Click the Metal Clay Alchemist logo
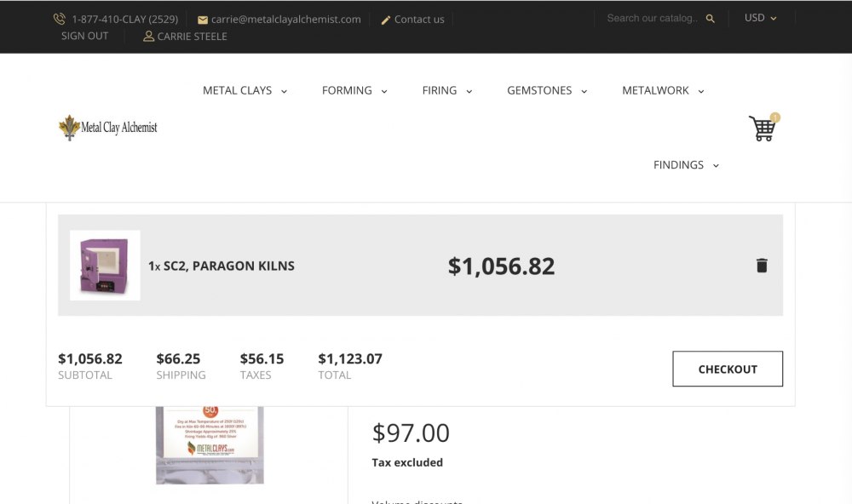This screenshot has height=504, width=852. point(107,128)
